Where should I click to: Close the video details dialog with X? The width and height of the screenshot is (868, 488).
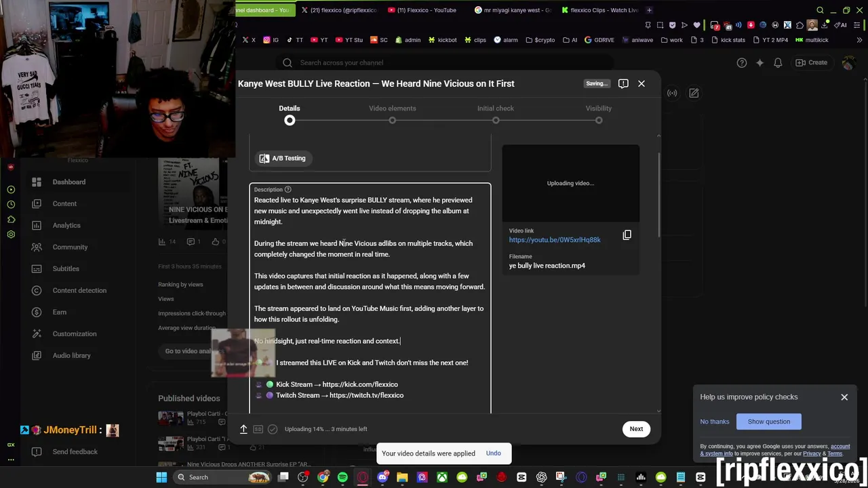click(641, 83)
